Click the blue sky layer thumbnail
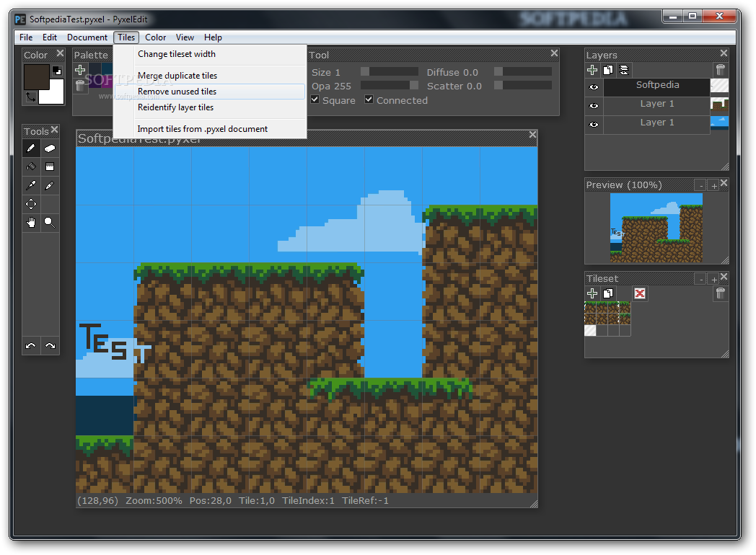This screenshot has height=555, width=756. (719, 123)
